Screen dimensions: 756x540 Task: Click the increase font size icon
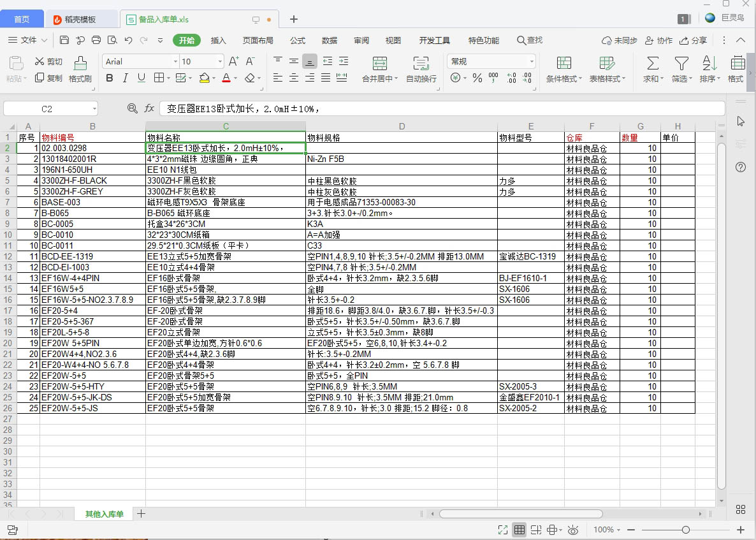(233, 62)
